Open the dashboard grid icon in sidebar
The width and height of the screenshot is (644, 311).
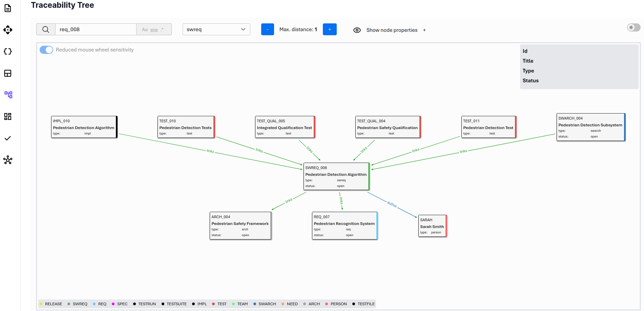coord(8,117)
